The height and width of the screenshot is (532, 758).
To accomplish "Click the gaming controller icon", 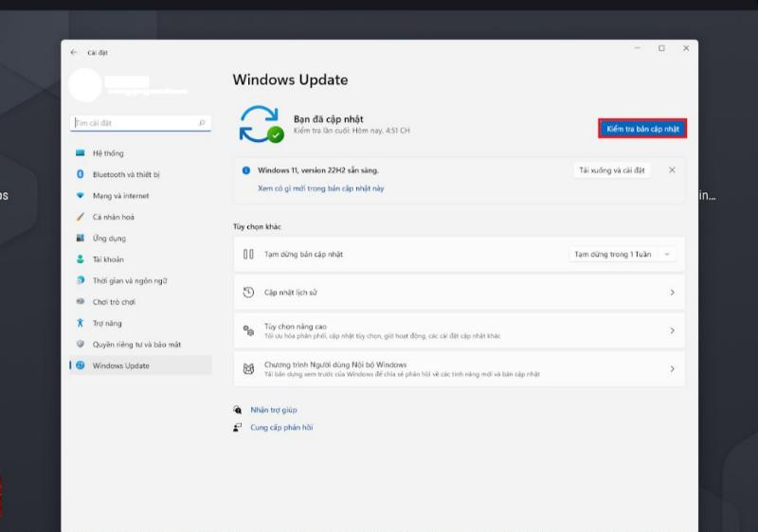I will click(81, 301).
